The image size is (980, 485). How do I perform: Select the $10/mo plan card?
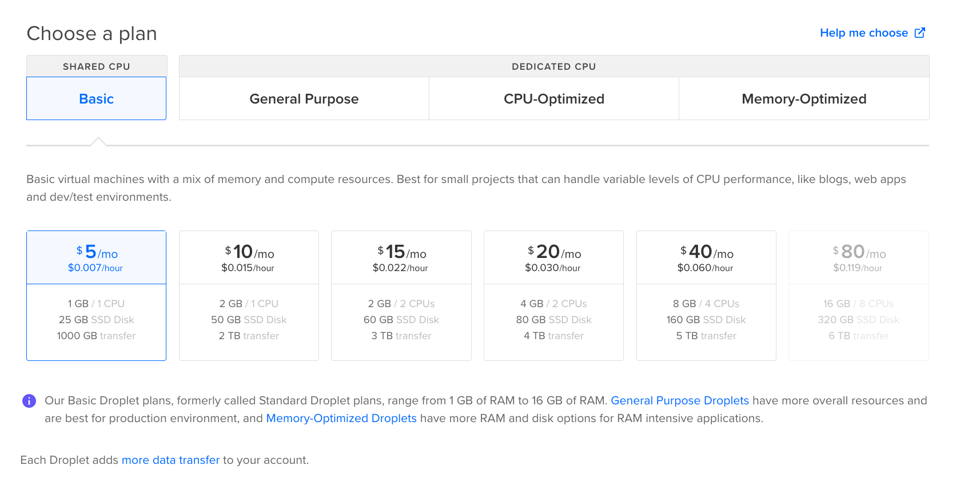(248, 295)
